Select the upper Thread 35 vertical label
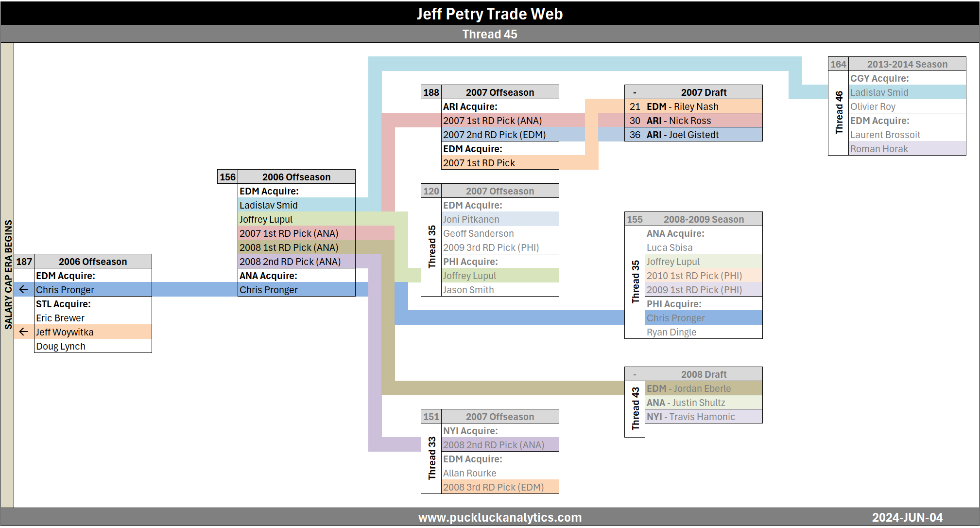Image resolution: width=980 pixels, height=528 pixels. coord(431,246)
